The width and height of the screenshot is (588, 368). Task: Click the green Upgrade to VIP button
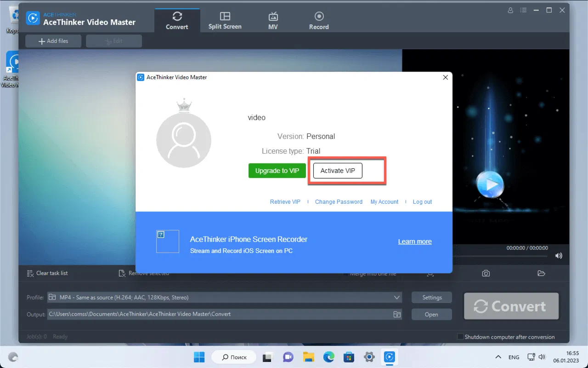277,171
